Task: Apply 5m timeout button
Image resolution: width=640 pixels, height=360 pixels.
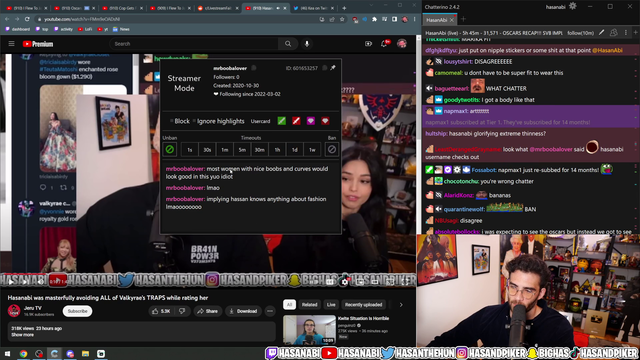Action: tap(242, 150)
